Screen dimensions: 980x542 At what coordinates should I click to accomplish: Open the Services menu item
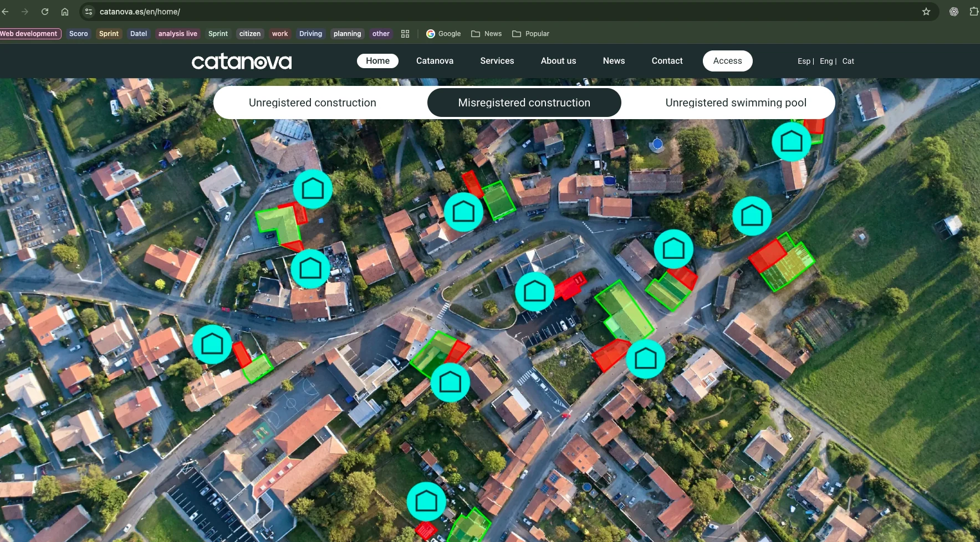[x=497, y=61]
